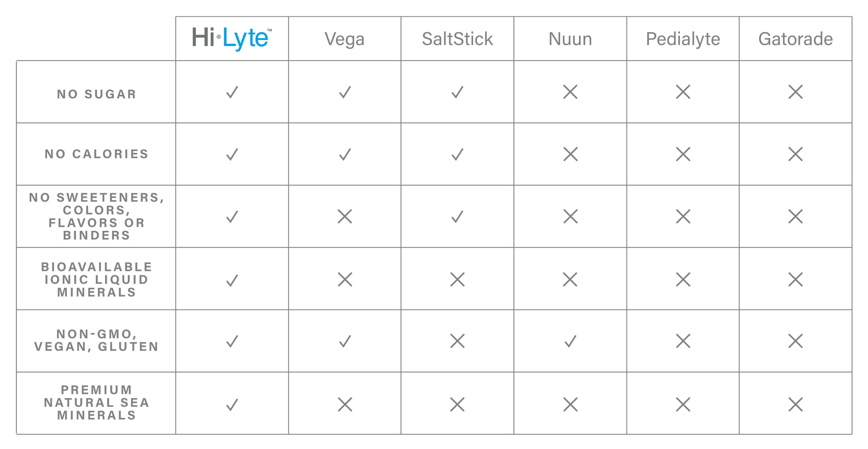Image resolution: width=868 pixels, height=449 pixels.
Task: Click Hi-Lyte checkmark for No Sugar
Action: (x=232, y=92)
